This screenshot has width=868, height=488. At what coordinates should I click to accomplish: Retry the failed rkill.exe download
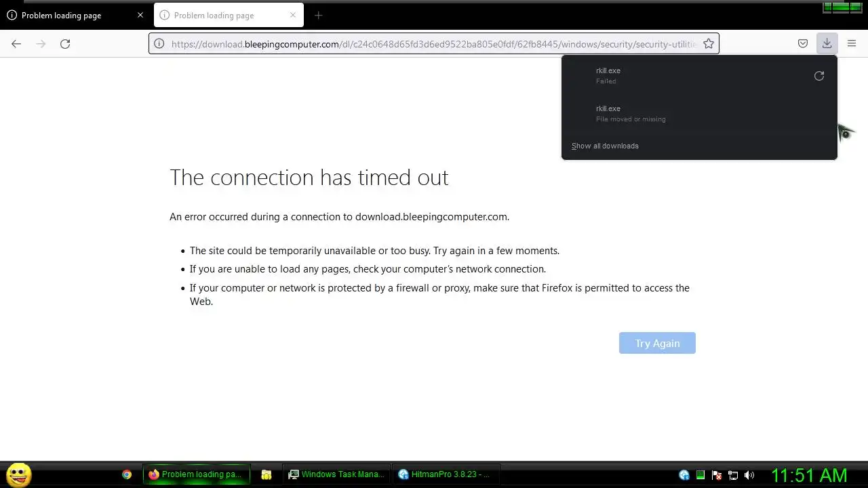click(819, 76)
